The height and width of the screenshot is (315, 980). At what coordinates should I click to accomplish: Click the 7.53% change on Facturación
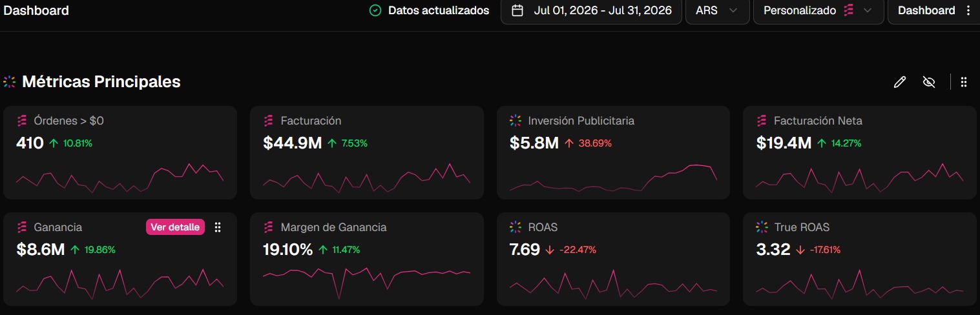point(355,143)
